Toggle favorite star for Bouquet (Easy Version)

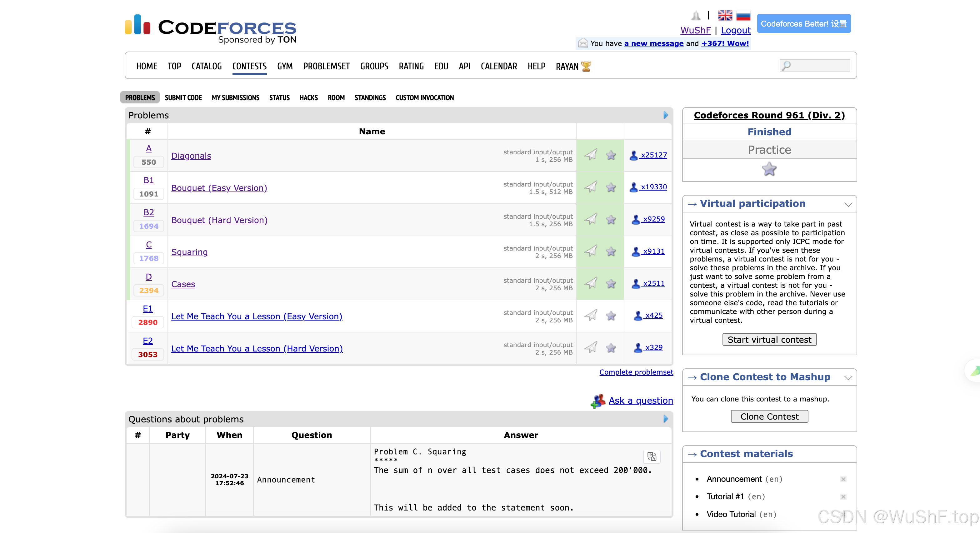pyautogui.click(x=611, y=187)
